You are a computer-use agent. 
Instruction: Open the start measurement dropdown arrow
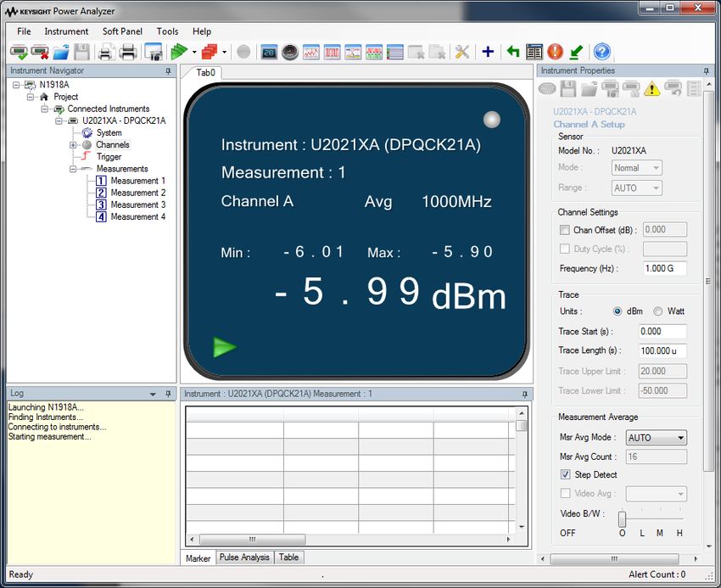[x=194, y=52]
